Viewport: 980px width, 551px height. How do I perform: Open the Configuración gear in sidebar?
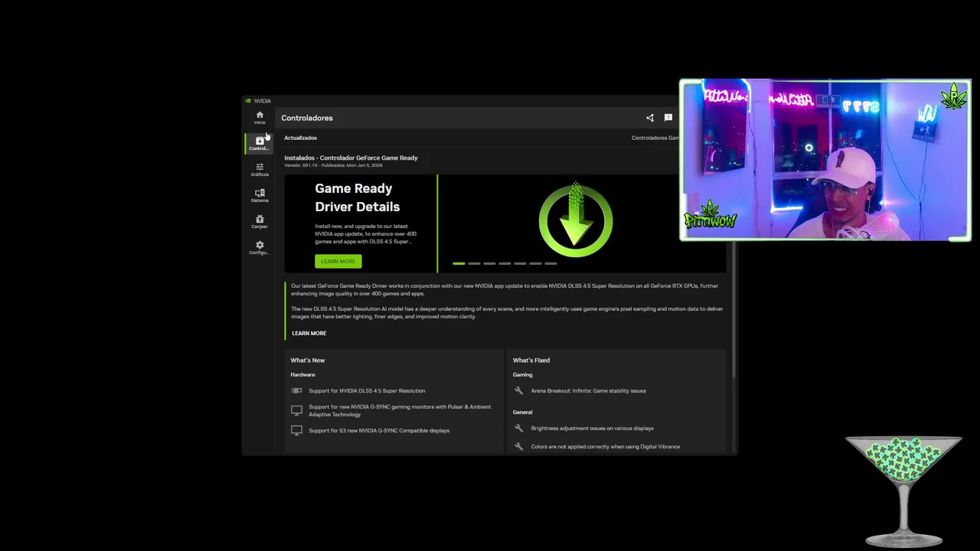click(x=260, y=247)
